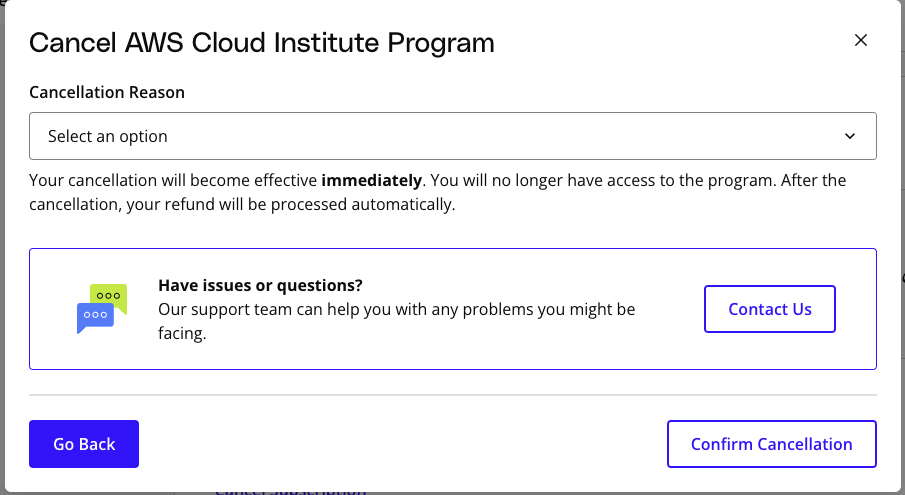Close the cancel program dialog with X
905x495 pixels.
[x=861, y=40]
